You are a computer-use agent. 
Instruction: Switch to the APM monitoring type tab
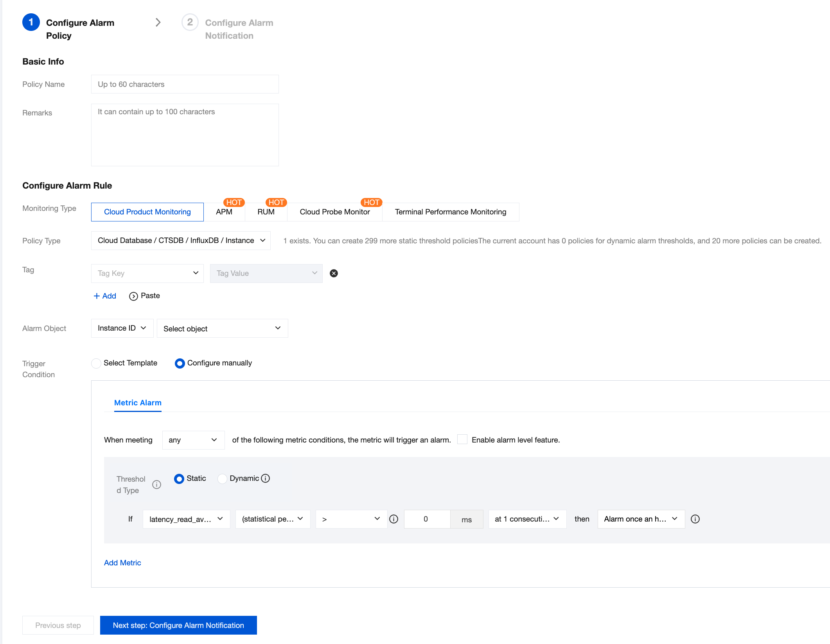[x=224, y=212]
